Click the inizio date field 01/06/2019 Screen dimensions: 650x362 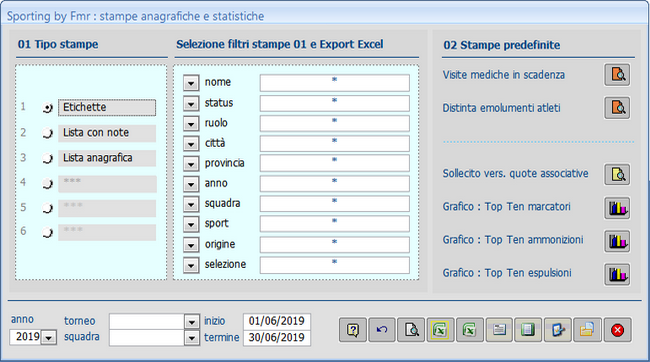click(x=277, y=321)
